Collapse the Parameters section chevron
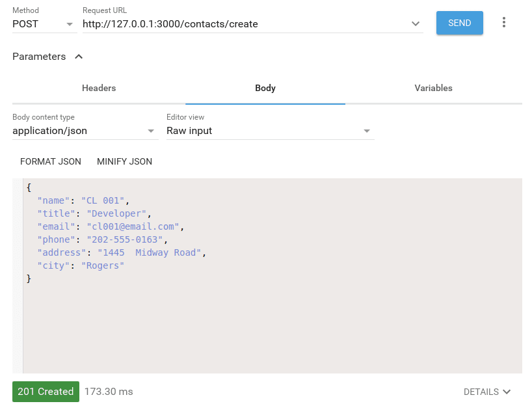532x406 pixels. pyautogui.click(x=78, y=57)
